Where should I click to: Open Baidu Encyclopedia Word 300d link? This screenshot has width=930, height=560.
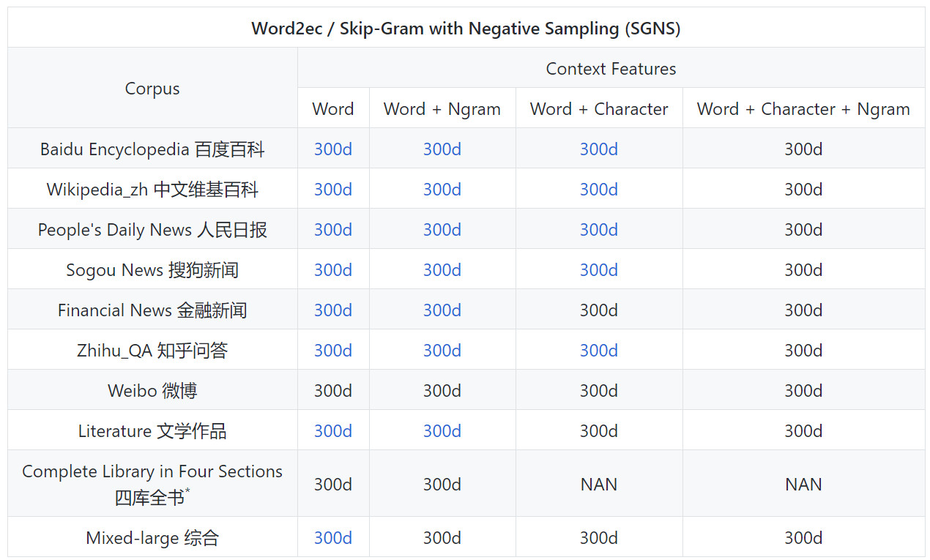333,149
